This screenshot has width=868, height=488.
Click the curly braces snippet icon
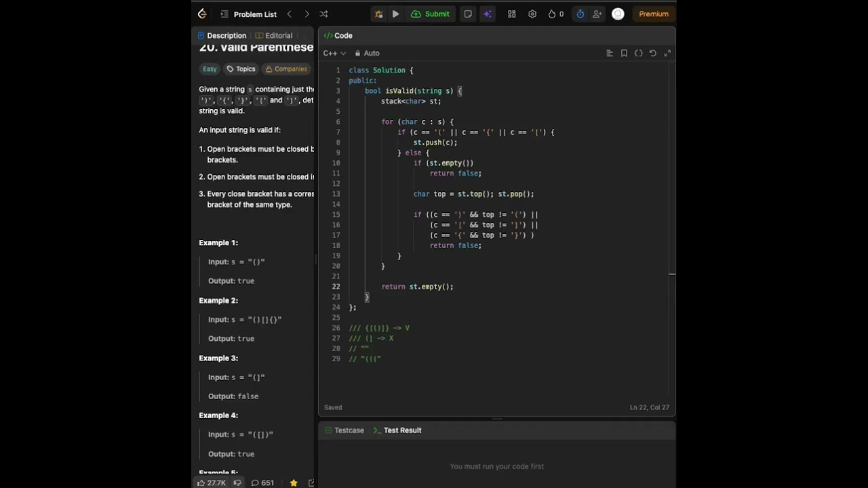tap(639, 54)
